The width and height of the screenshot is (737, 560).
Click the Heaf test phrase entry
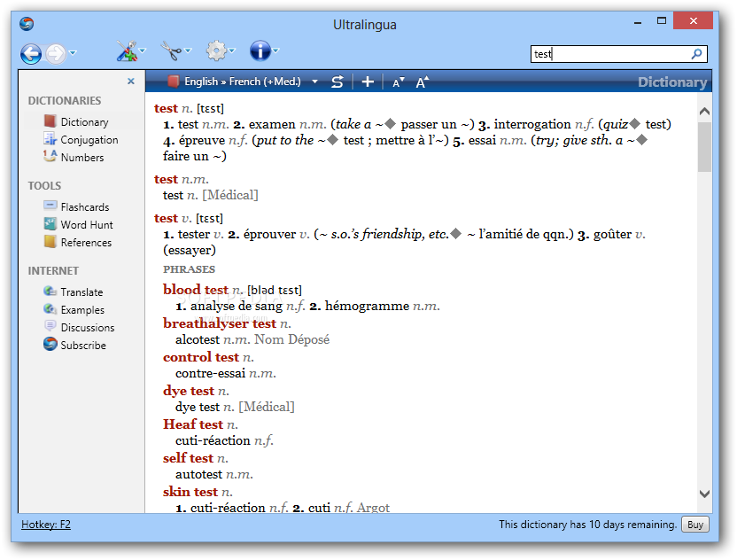point(193,424)
